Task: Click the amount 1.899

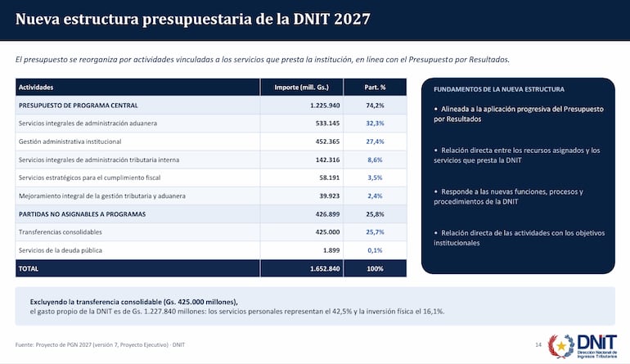Action: tap(331, 250)
